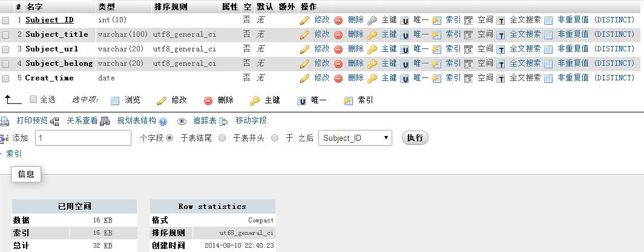Open 打印预览 link
This screenshot has height=252, width=644.
point(32,120)
